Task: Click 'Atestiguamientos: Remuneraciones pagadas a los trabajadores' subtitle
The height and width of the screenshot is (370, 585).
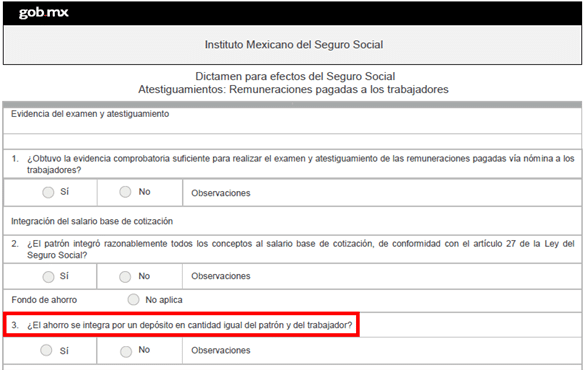Action: click(x=293, y=90)
